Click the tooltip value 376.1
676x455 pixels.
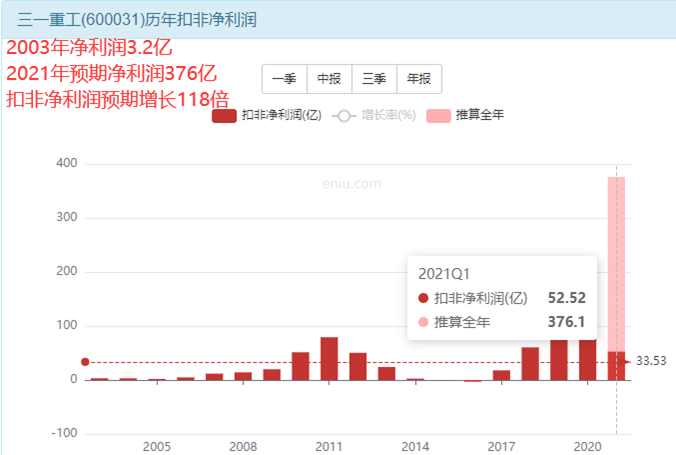[x=566, y=322]
